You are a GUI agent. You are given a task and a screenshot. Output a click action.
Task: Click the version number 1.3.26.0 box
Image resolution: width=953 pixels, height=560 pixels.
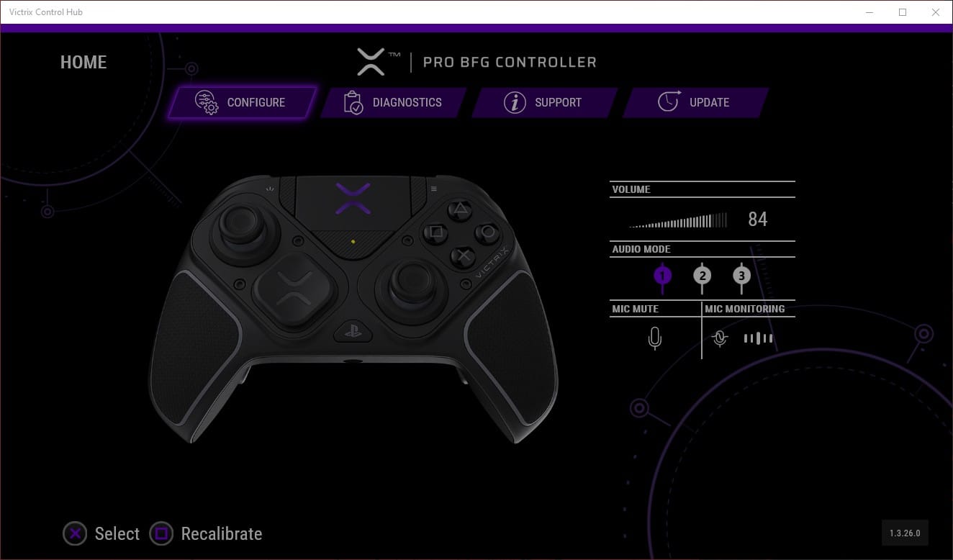coord(905,533)
